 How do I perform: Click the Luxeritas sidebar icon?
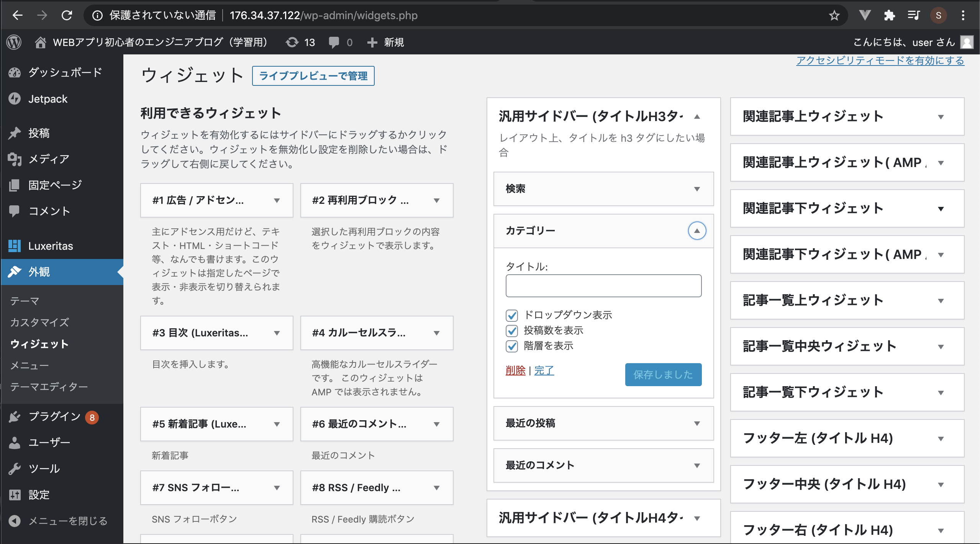[x=15, y=246]
